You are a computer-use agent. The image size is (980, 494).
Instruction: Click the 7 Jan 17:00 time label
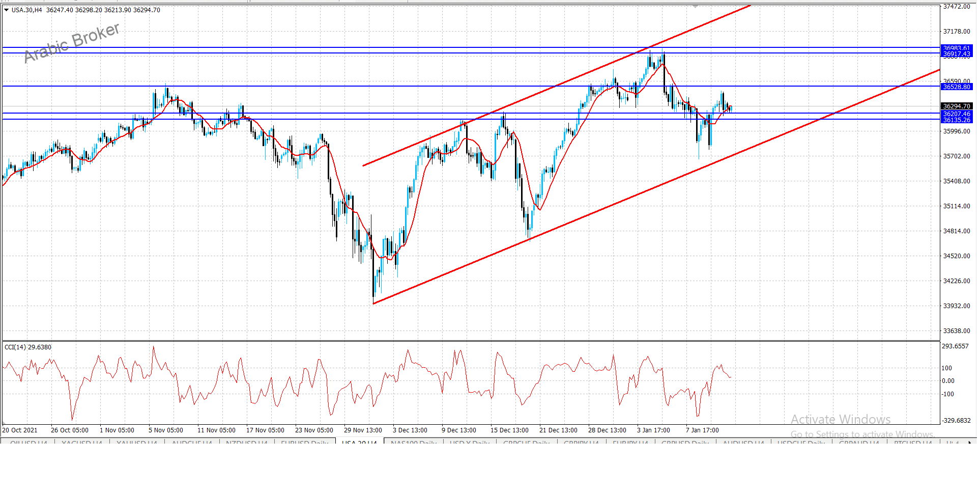(702, 430)
